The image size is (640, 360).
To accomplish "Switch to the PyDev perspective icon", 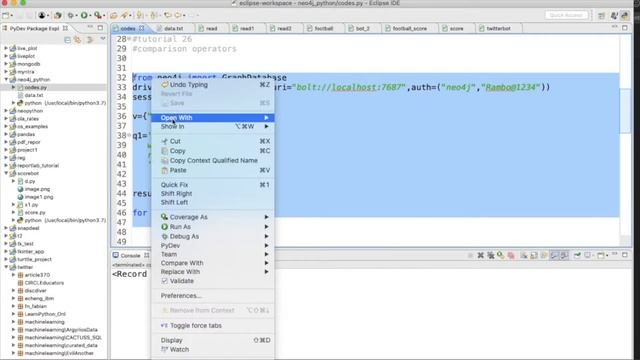I will point(625,16).
